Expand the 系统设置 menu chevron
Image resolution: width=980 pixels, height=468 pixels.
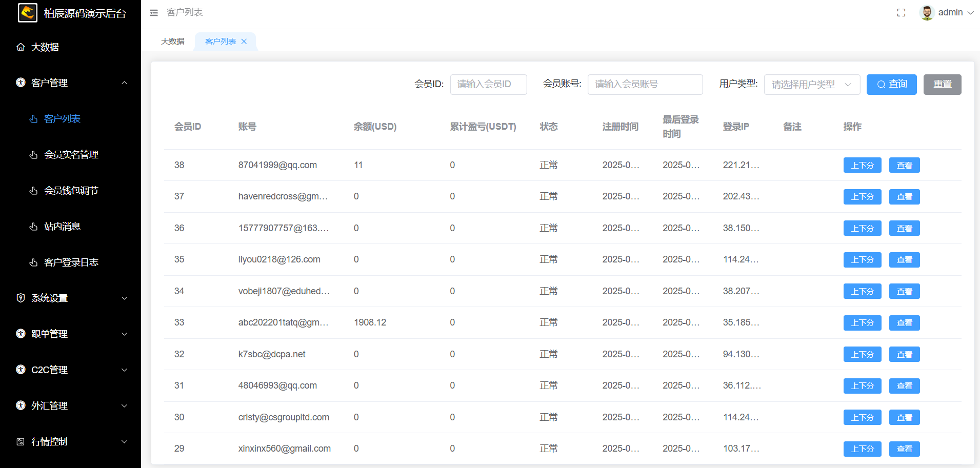pyautogui.click(x=124, y=298)
